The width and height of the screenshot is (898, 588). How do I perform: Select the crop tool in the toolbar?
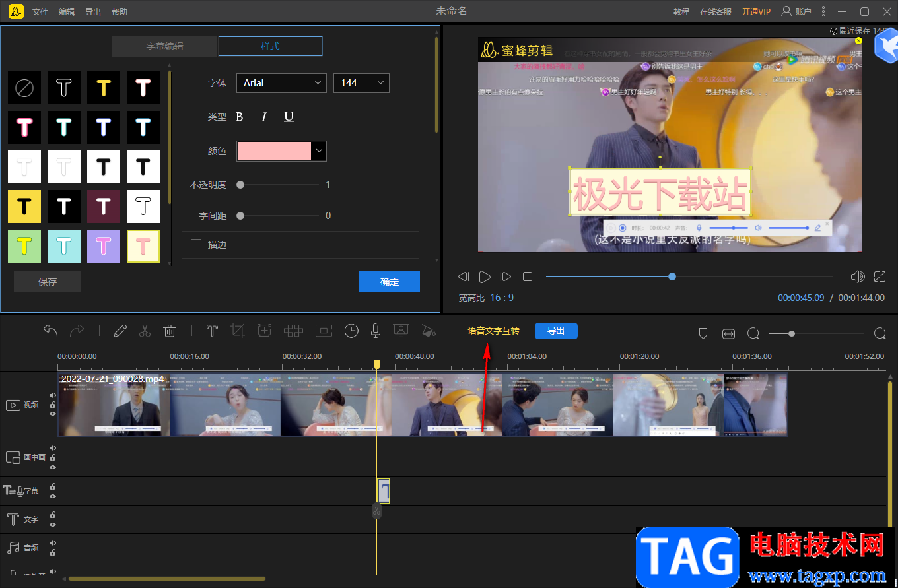pos(238,331)
